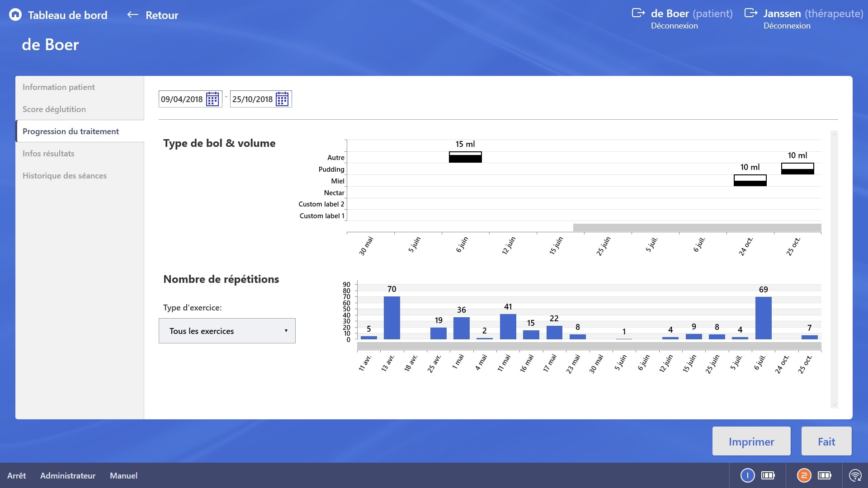
Task: Click the Custom label 2 axis label
Action: (x=321, y=204)
